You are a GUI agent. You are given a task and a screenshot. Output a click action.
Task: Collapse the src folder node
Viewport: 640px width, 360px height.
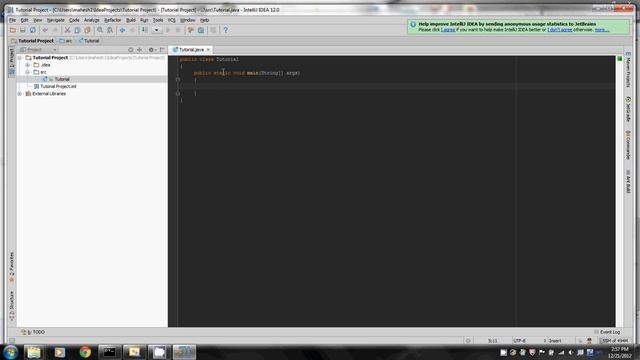[x=27, y=72]
